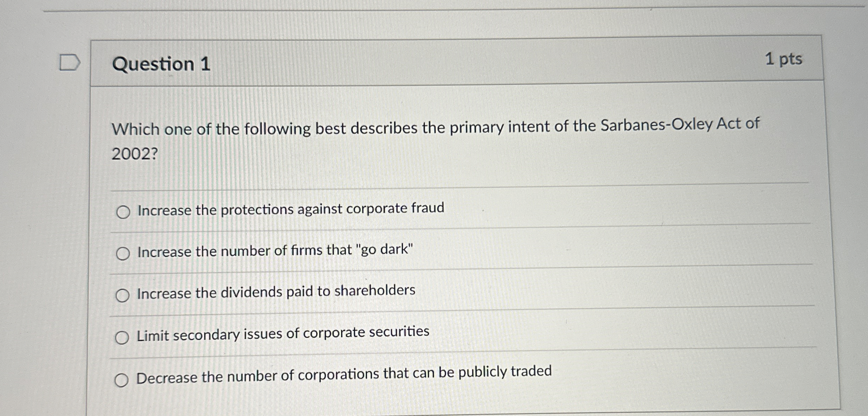Mark the decrease publicly traded corporations radio
The height and width of the screenshot is (416, 868).
(122, 380)
